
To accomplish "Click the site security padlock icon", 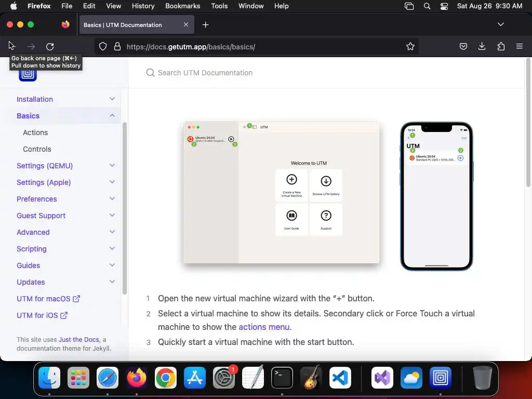I will pyautogui.click(x=117, y=46).
